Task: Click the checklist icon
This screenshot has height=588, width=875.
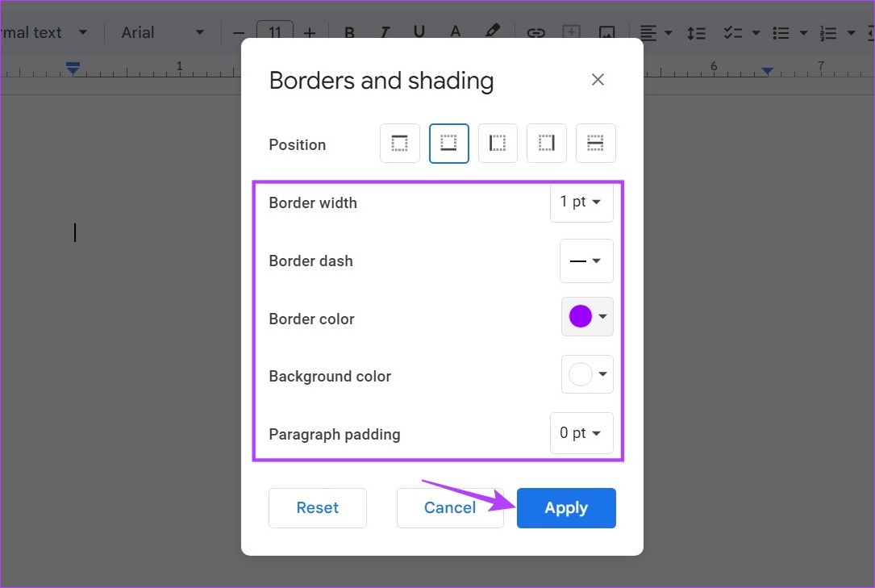Action: click(733, 33)
